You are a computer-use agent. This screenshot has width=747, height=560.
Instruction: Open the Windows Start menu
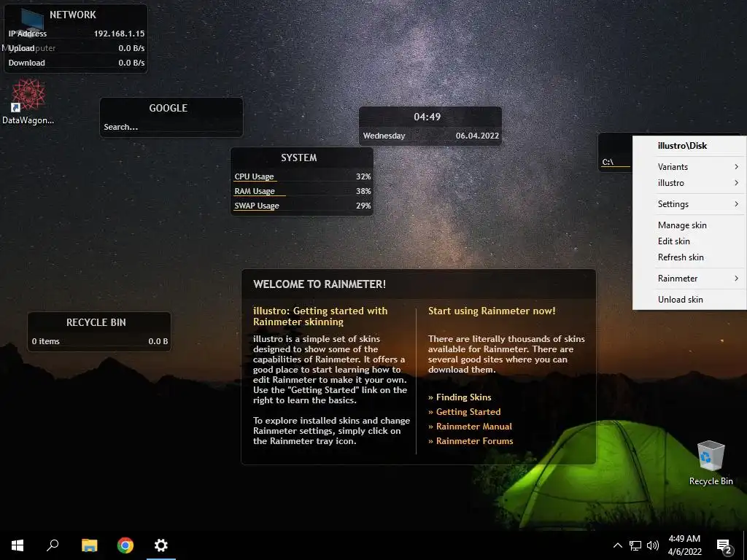pos(18,545)
